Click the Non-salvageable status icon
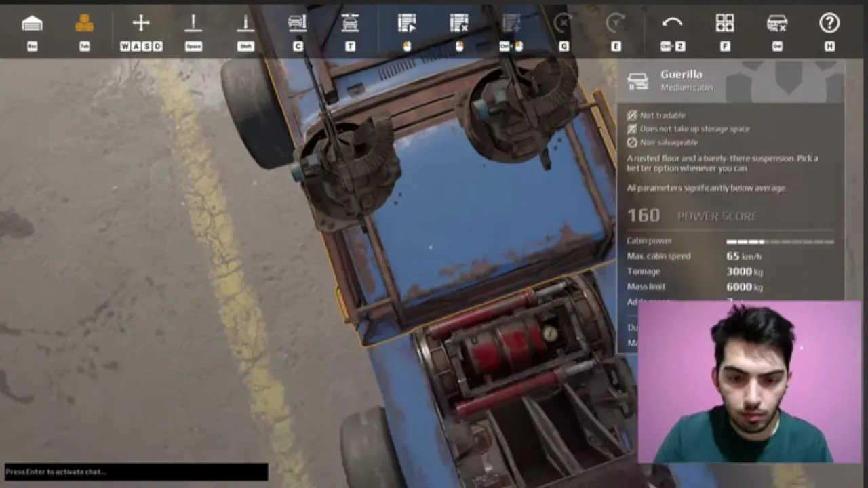The height and width of the screenshot is (488, 868). pyautogui.click(x=632, y=142)
